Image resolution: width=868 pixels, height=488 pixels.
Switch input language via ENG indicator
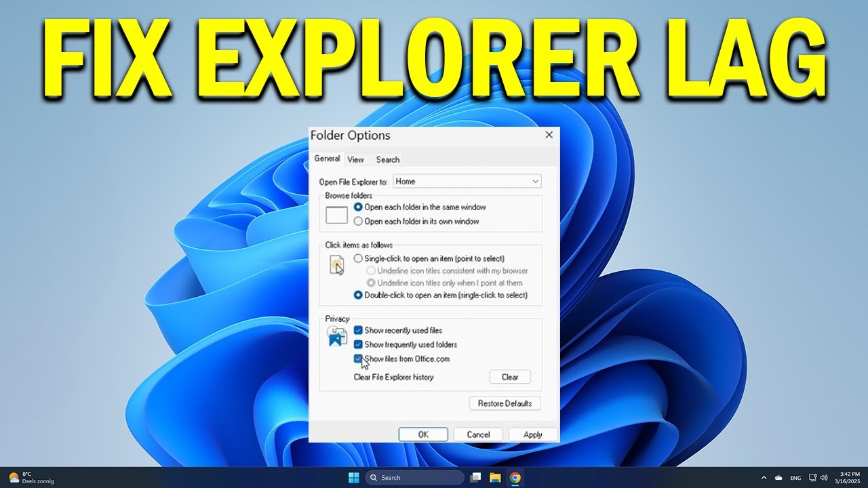796,478
